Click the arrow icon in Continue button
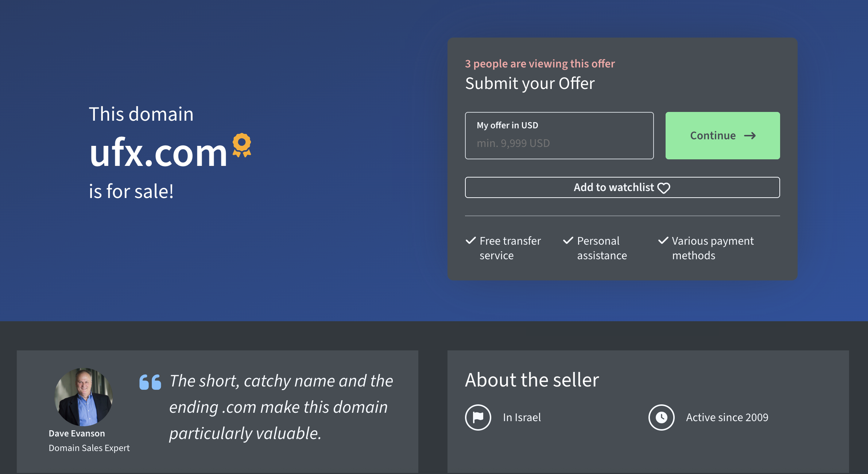 click(750, 136)
